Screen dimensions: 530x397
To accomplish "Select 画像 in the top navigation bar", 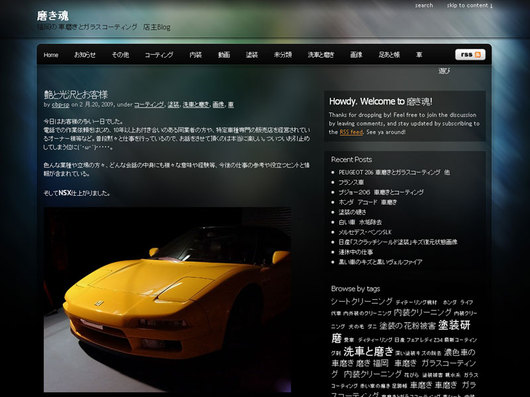I will (x=356, y=55).
